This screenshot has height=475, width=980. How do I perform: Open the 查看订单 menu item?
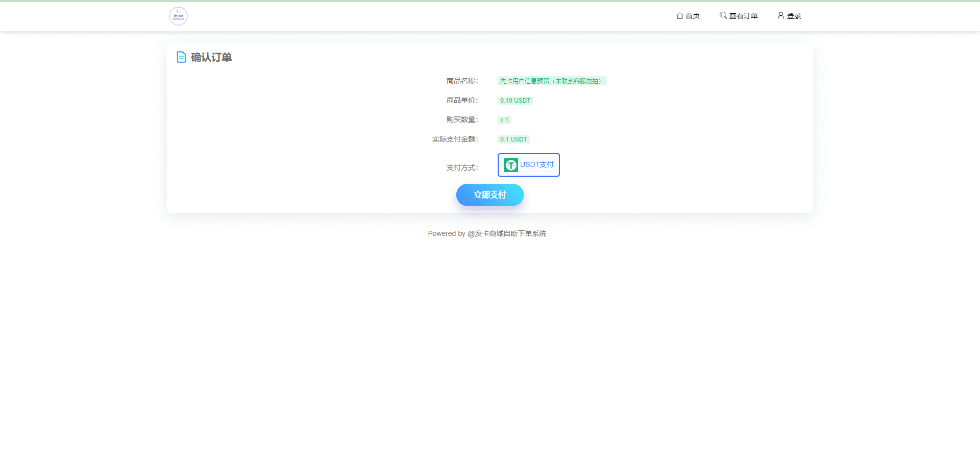[x=743, y=16]
